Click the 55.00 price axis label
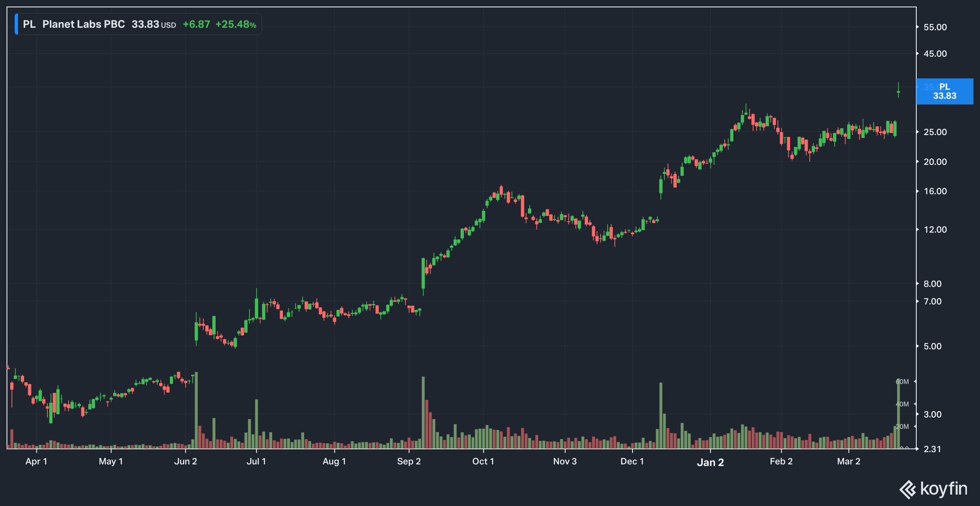Image resolution: width=980 pixels, height=506 pixels. pyautogui.click(x=935, y=27)
